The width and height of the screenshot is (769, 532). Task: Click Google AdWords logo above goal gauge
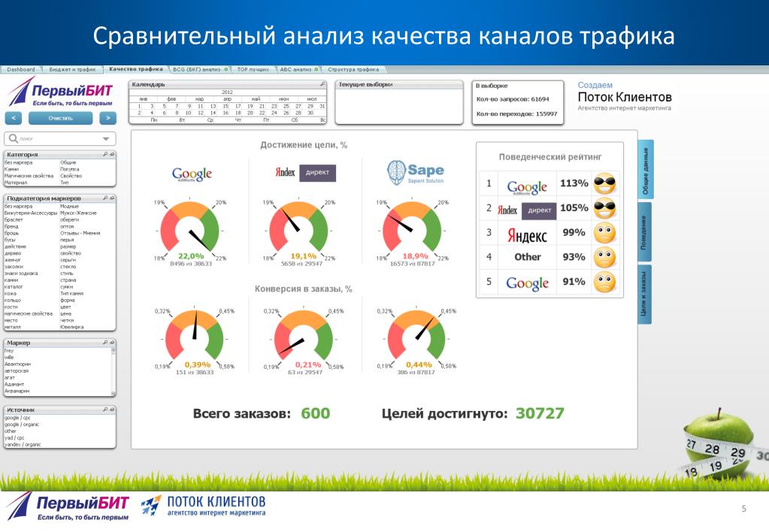[x=192, y=174]
